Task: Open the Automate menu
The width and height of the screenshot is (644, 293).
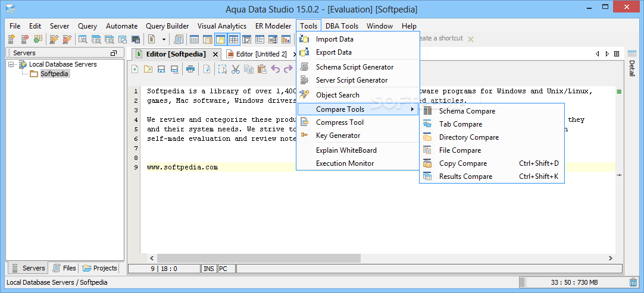Action: (x=121, y=26)
